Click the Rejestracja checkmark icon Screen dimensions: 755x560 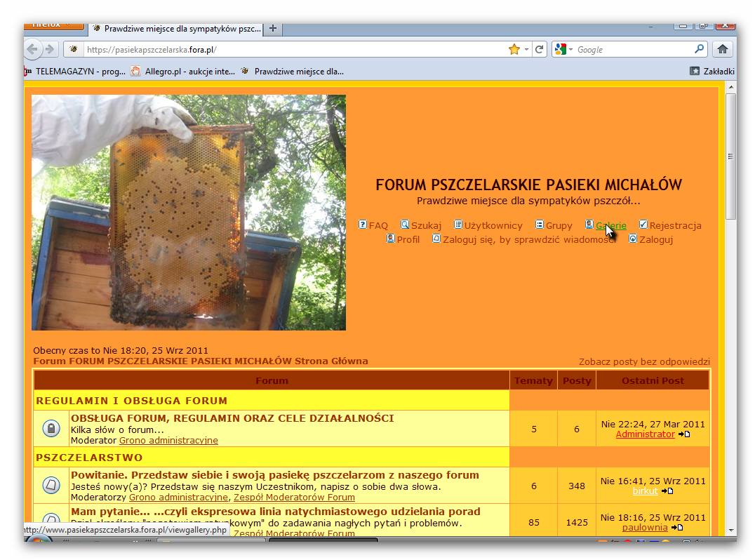[643, 225]
